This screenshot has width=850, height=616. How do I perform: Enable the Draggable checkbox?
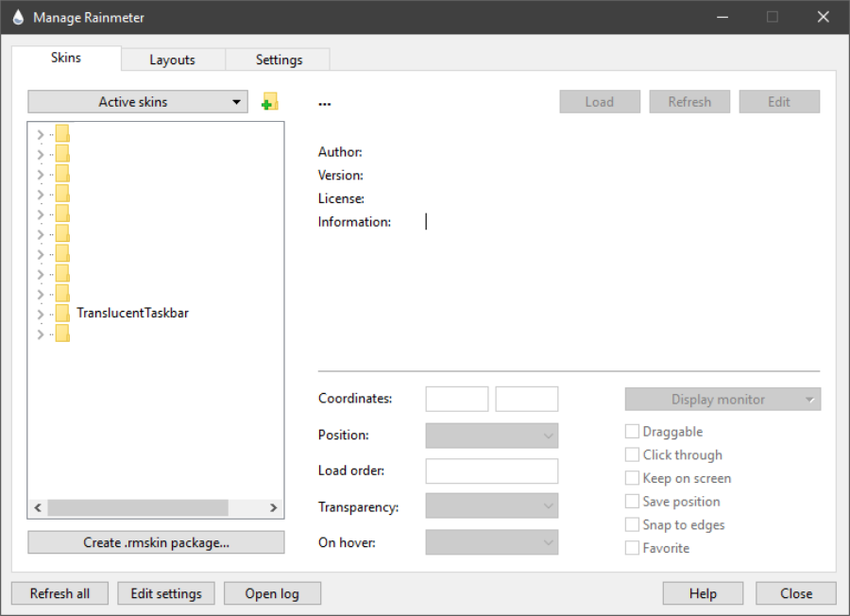[632, 432]
